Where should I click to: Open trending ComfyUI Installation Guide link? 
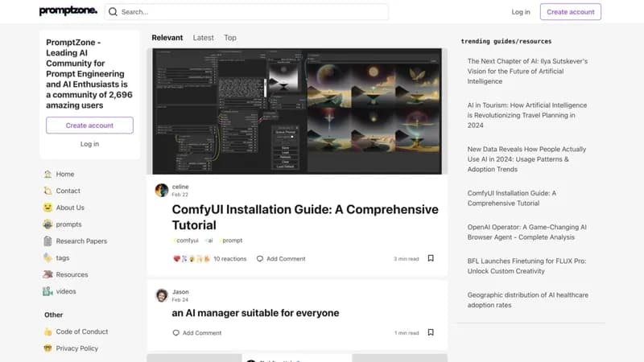point(512,198)
